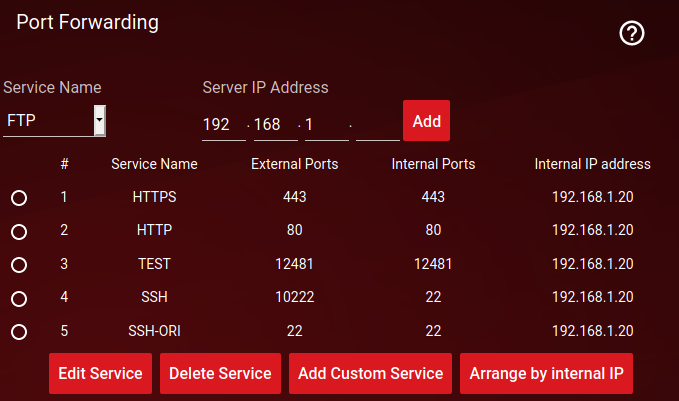The height and width of the screenshot is (401, 679).
Task: Click the empty fourth IP octet field
Action: [377, 123]
